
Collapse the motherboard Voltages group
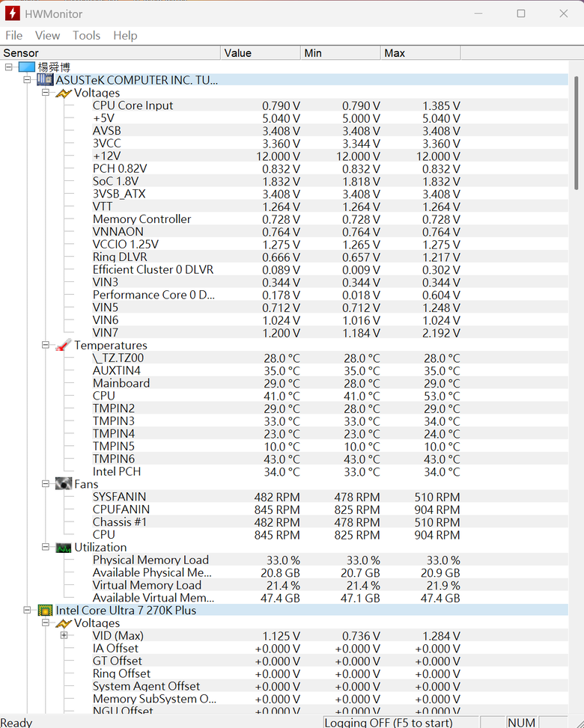46,92
